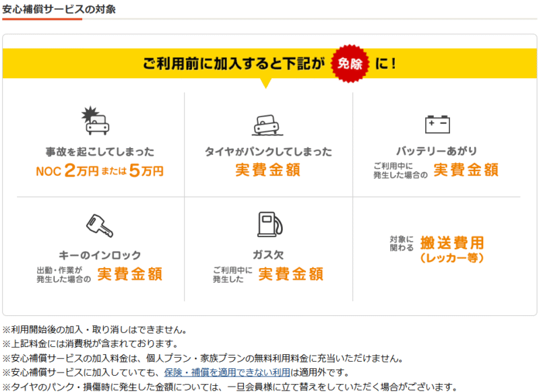
Task: Click the car key icon
Action: (x=99, y=226)
